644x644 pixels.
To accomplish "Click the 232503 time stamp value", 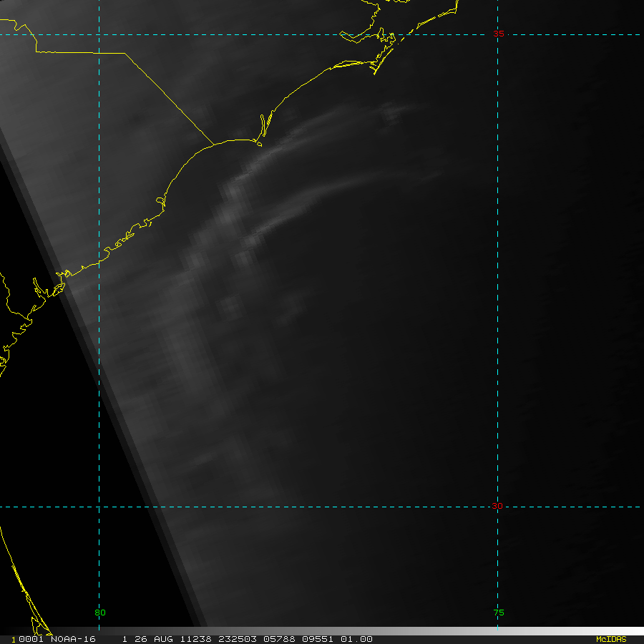I will point(238,639).
